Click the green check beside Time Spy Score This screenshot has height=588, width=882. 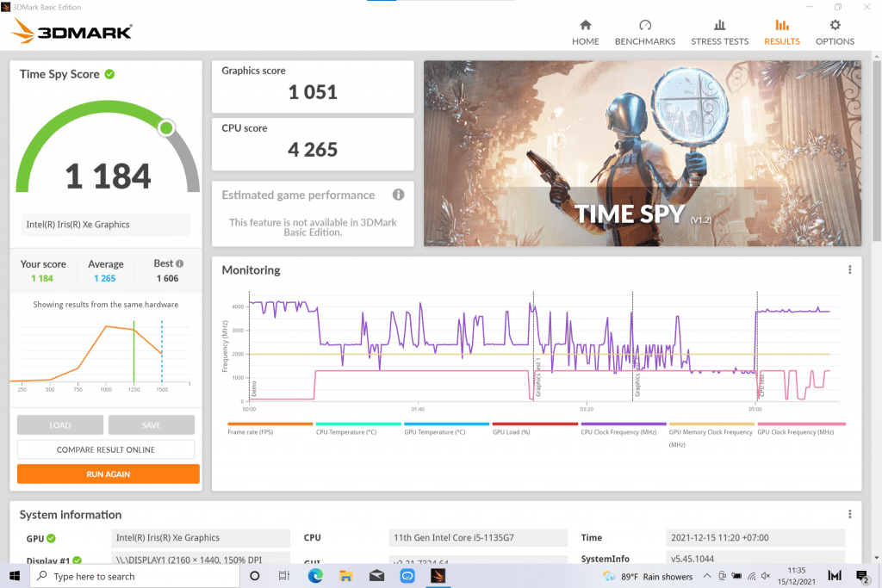109,74
